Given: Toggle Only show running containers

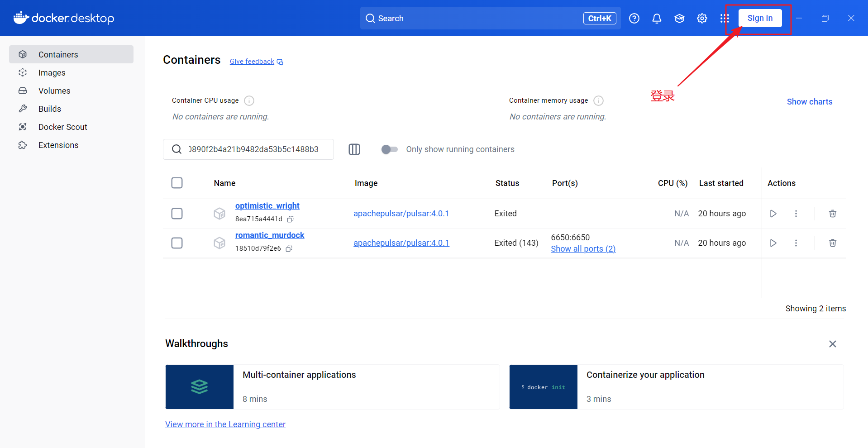Looking at the screenshot, I should (x=389, y=149).
